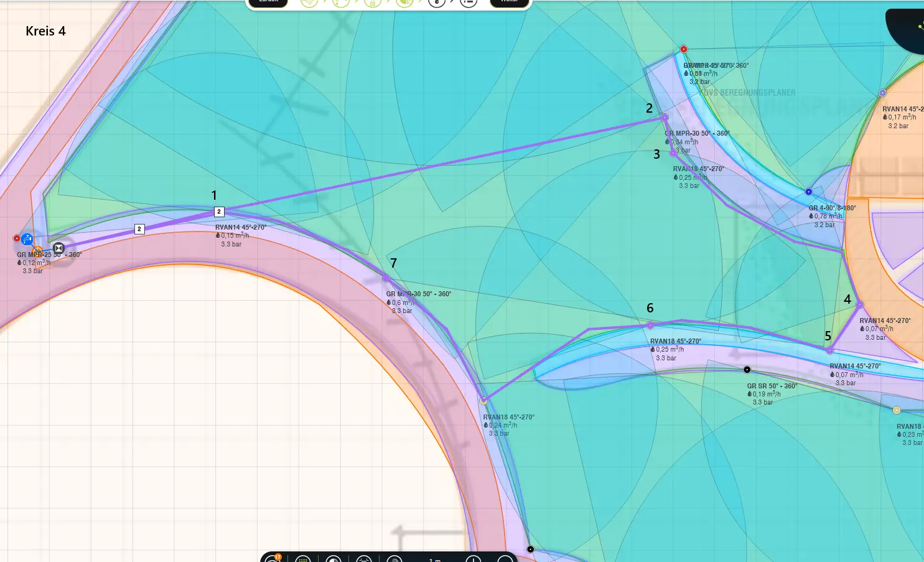Select red sprinkler node above 0,68 m³/h label
This screenshot has height=562, width=924.
pyautogui.click(x=684, y=49)
